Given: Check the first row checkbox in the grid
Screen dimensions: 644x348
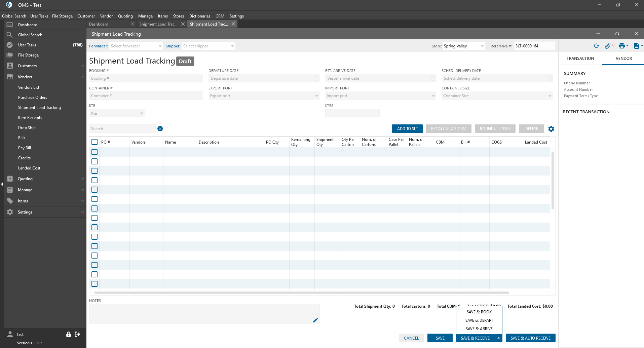Looking at the screenshot, I should pos(94,152).
